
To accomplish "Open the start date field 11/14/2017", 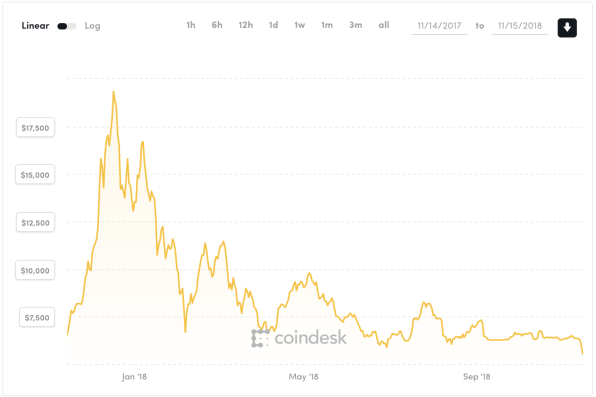I will pos(439,26).
